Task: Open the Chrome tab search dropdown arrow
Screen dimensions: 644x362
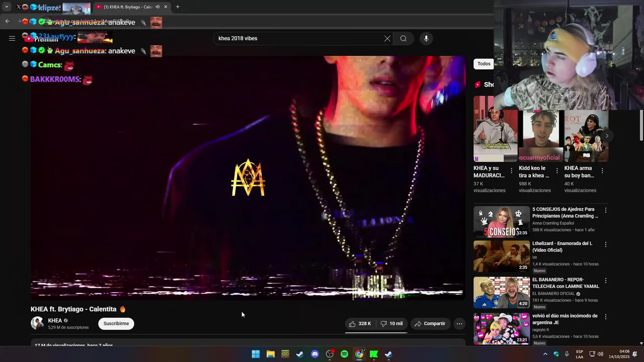Action: coord(7,7)
